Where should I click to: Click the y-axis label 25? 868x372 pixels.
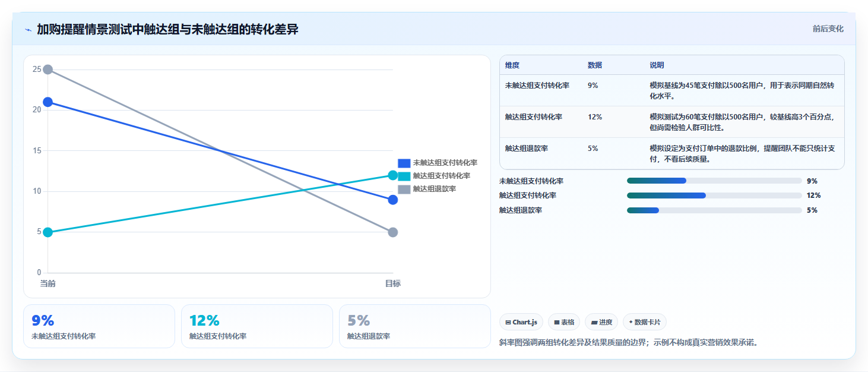37,70
